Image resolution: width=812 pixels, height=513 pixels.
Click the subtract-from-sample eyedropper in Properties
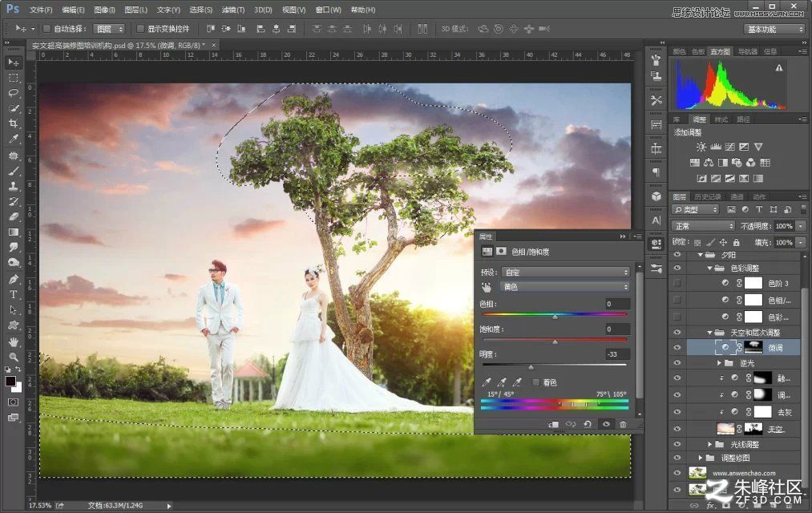[x=516, y=382]
